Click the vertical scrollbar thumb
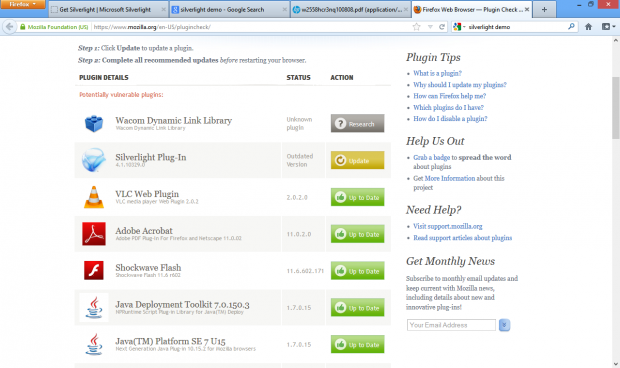Image resolution: width=620 pixels, height=368 pixels. click(616, 108)
